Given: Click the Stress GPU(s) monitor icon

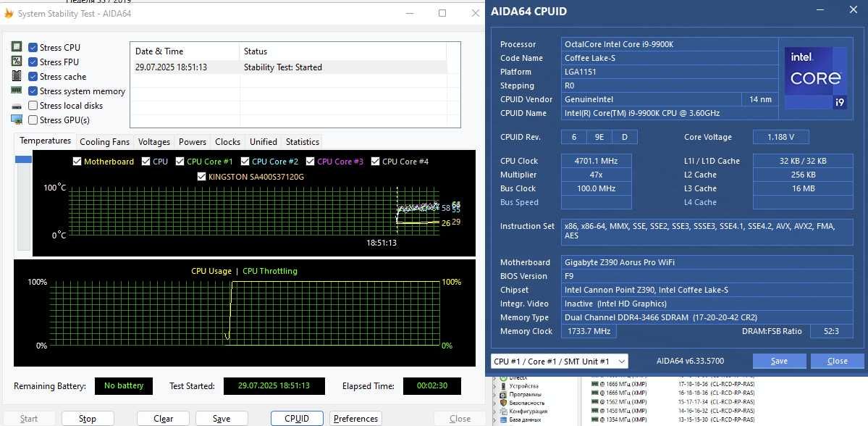Looking at the screenshot, I should [17, 120].
